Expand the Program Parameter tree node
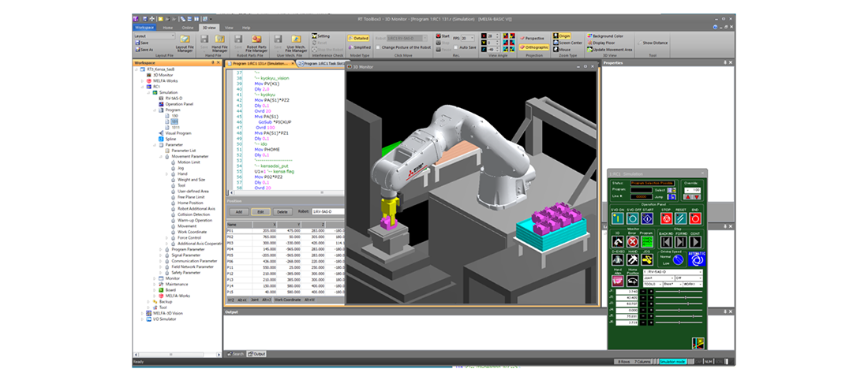The width and height of the screenshot is (868, 380). 162,249
